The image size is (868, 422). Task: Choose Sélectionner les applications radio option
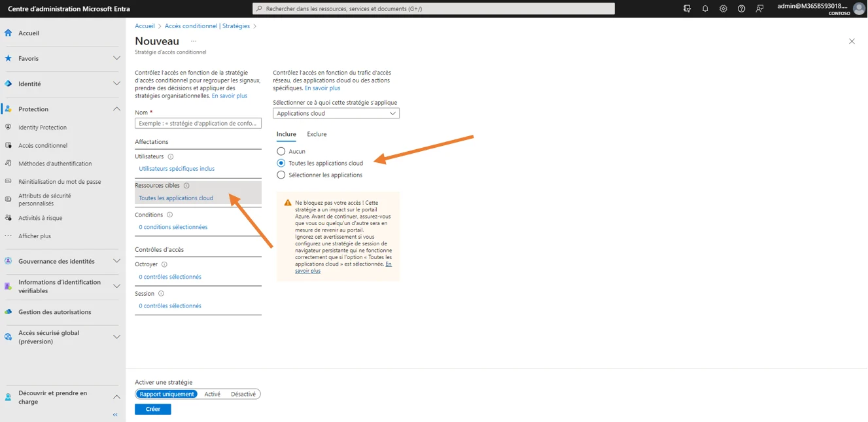[281, 175]
